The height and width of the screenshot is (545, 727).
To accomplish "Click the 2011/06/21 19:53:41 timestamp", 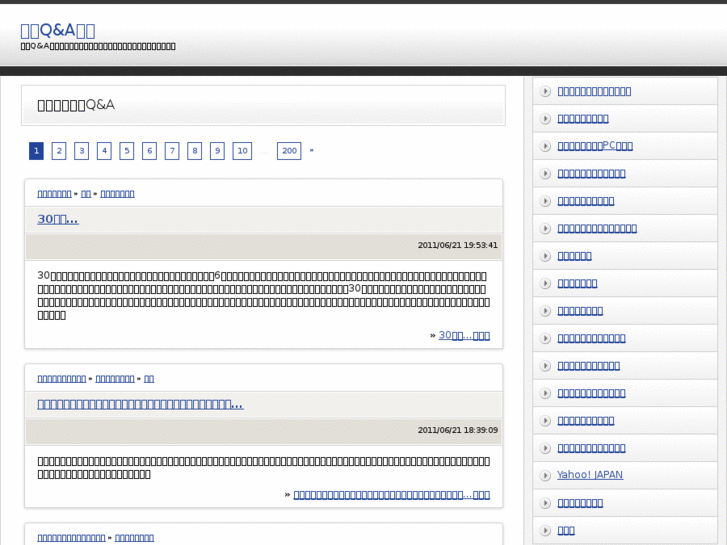I will (x=458, y=245).
